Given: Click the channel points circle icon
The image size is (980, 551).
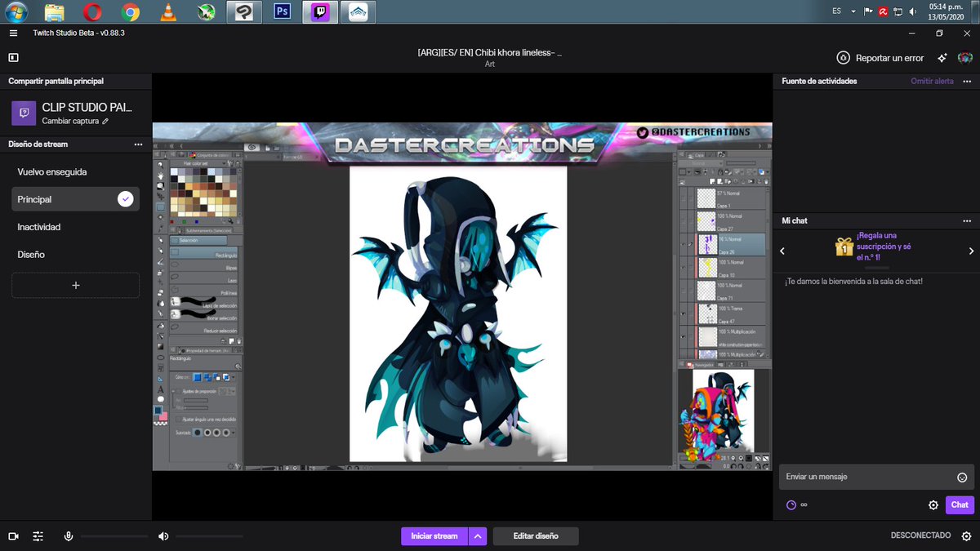Looking at the screenshot, I should (x=791, y=505).
